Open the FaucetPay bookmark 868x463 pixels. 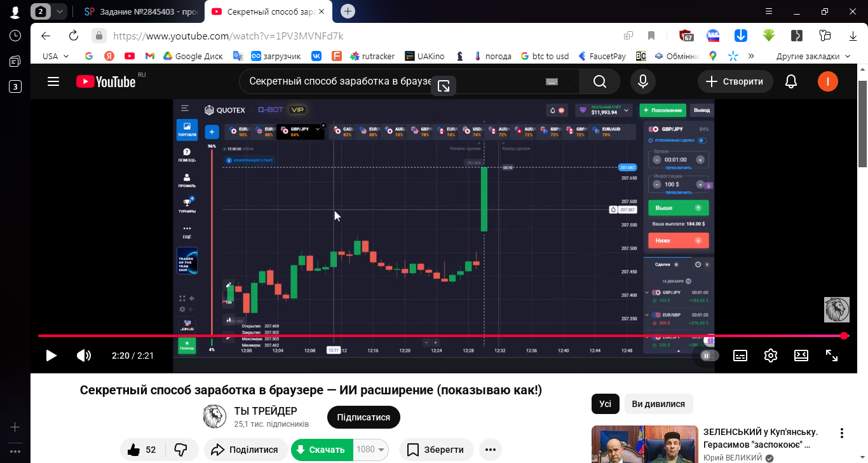coord(601,56)
